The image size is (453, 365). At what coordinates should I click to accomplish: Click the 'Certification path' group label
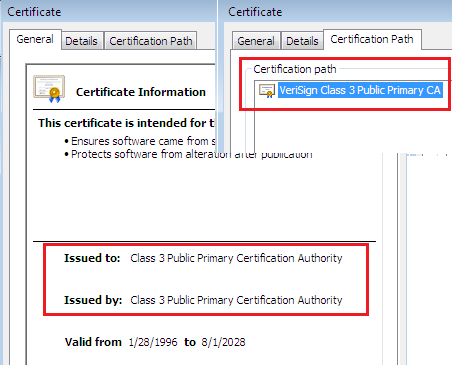click(x=295, y=69)
